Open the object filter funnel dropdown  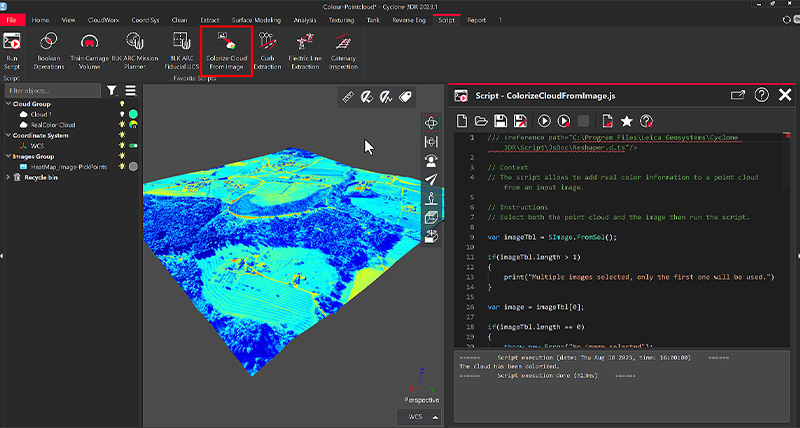tap(112, 91)
